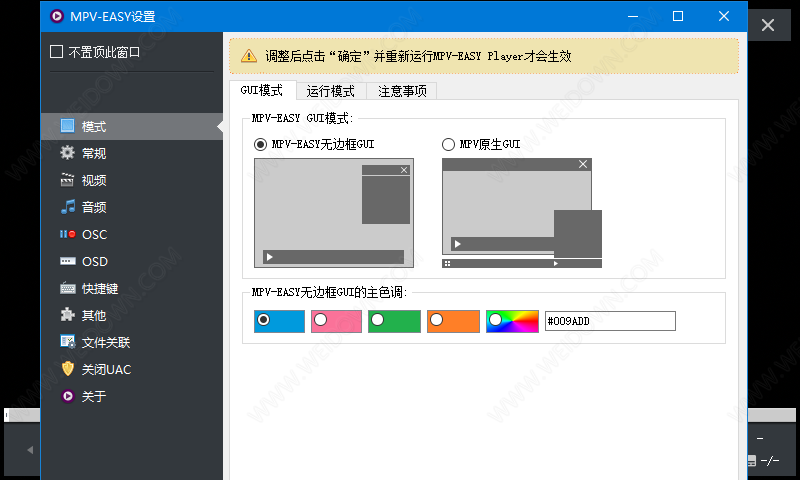The image size is (800, 480).
Task: Click the back arrow in background player
Action: point(30,450)
